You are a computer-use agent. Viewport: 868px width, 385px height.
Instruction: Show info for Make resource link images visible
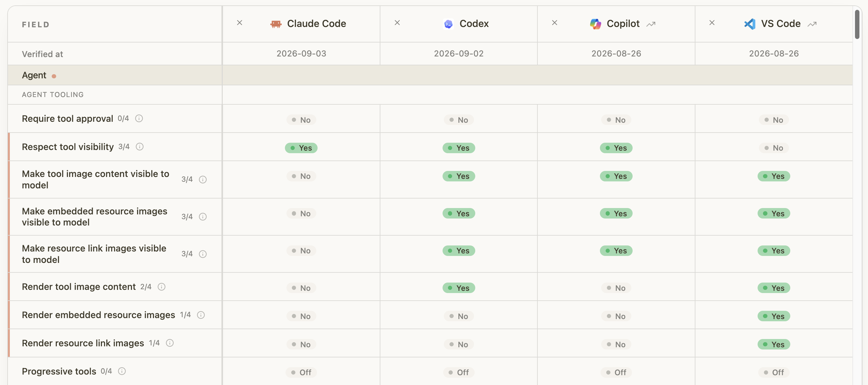point(202,254)
